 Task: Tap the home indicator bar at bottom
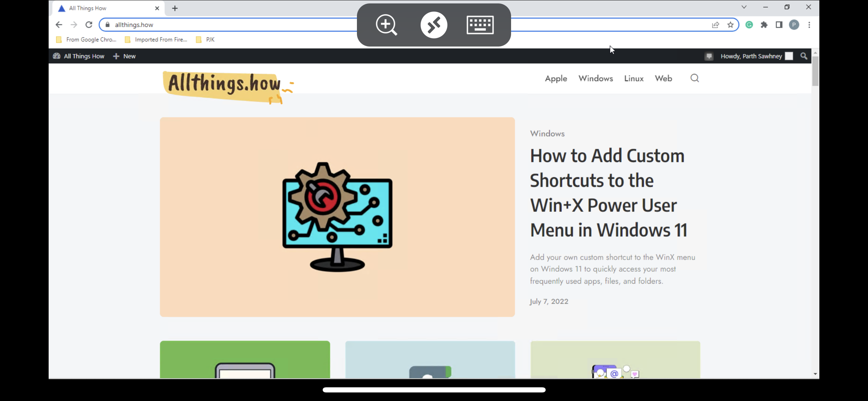tap(434, 390)
